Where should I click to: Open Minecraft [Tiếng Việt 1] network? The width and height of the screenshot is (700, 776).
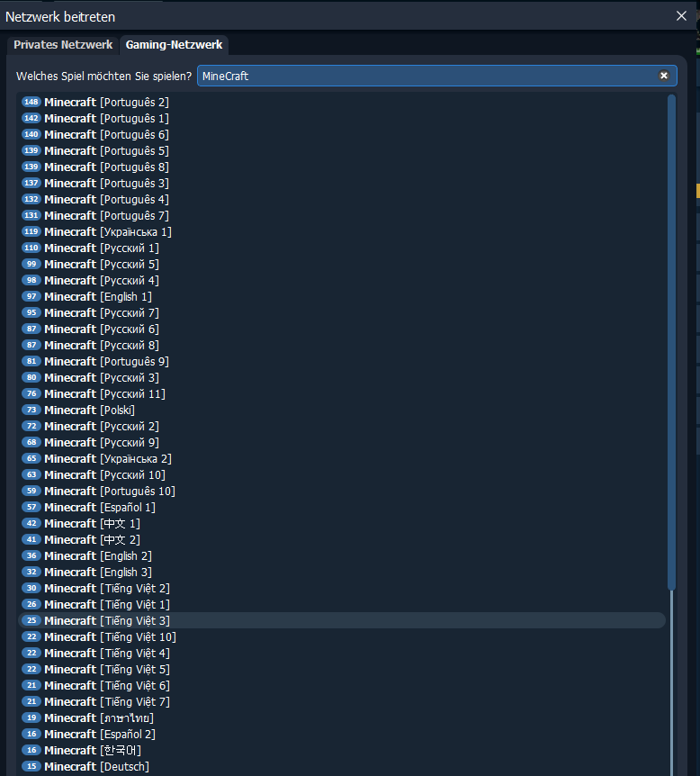pos(342,604)
